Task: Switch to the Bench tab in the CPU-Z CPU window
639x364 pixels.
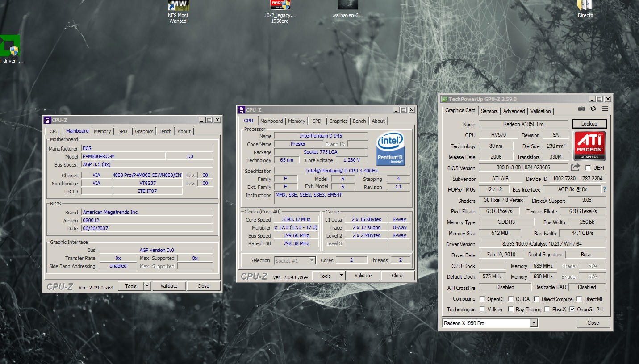Action: pyautogui.click(x=359, y=121)
